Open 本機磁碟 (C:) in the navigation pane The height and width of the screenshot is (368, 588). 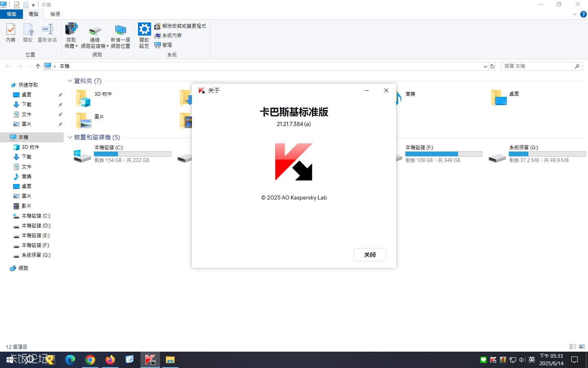tap(32, 216)
